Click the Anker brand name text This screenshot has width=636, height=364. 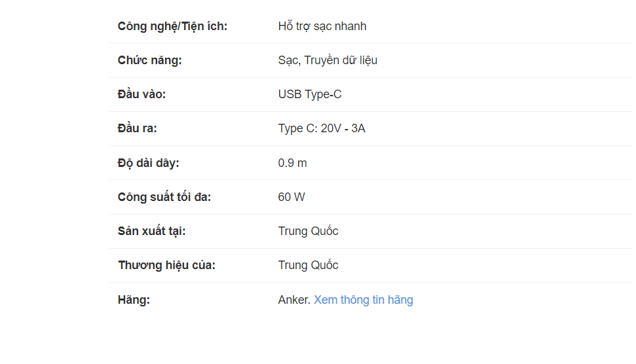[x=293, y=300]
